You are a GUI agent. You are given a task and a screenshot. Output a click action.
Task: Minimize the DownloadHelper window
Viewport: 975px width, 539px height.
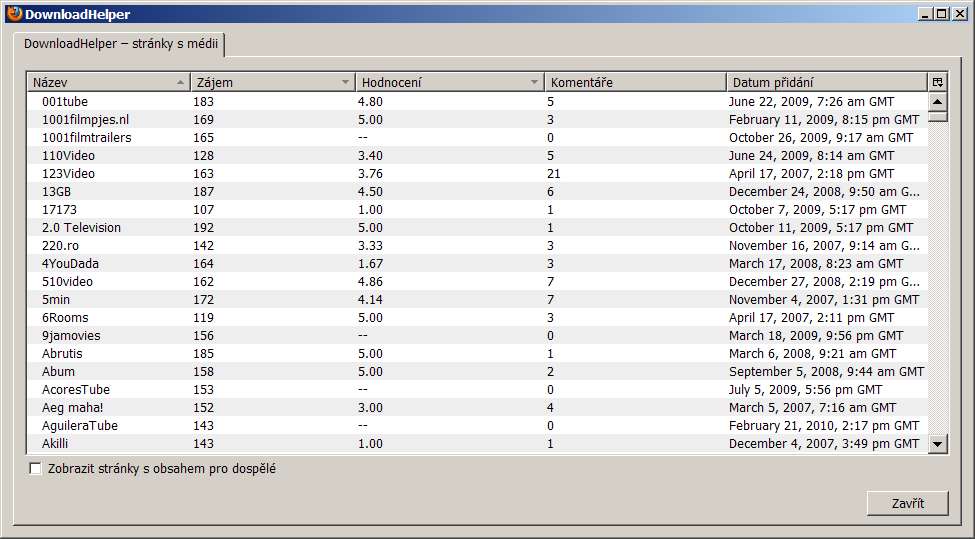coord(926,14)
